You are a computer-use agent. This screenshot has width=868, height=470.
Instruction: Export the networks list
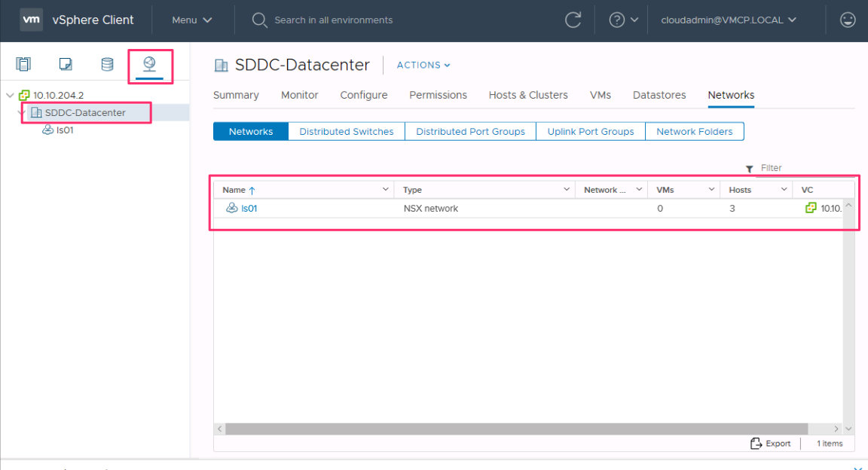point(770,444)
